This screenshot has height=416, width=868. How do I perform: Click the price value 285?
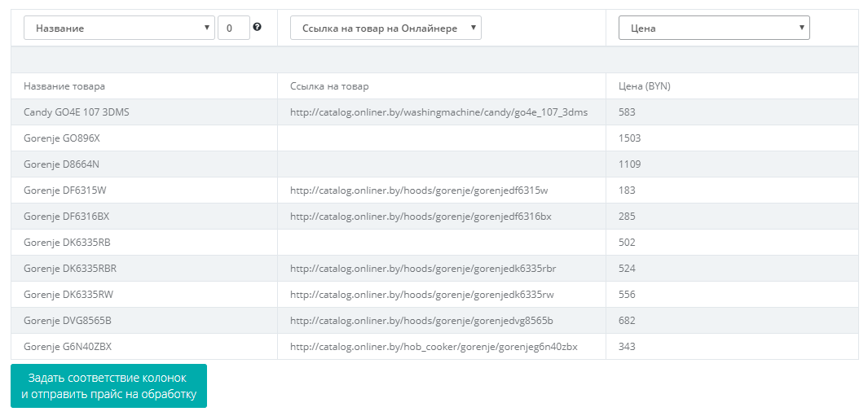click(628, 217)
